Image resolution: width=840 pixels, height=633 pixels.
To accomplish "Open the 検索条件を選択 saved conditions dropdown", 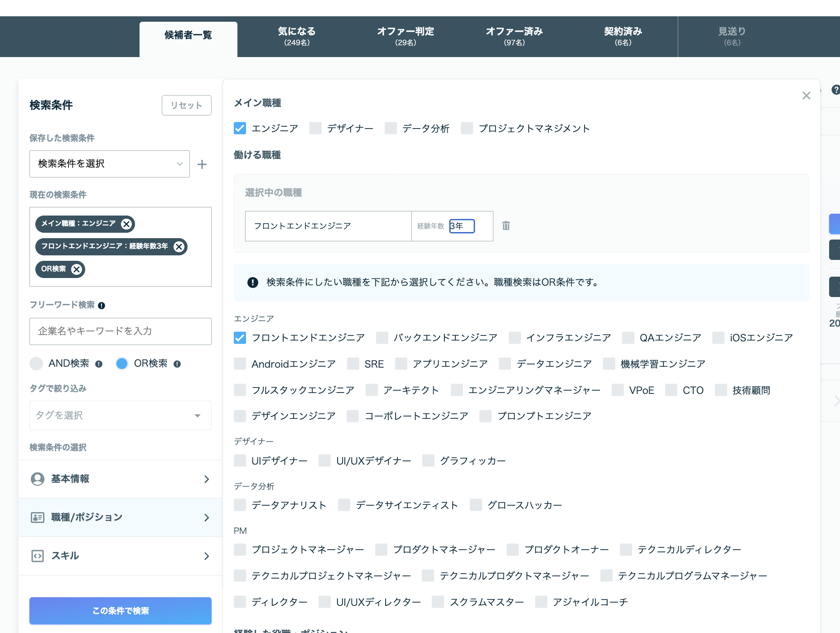I will pyautogui.click(x=110, y=164).
